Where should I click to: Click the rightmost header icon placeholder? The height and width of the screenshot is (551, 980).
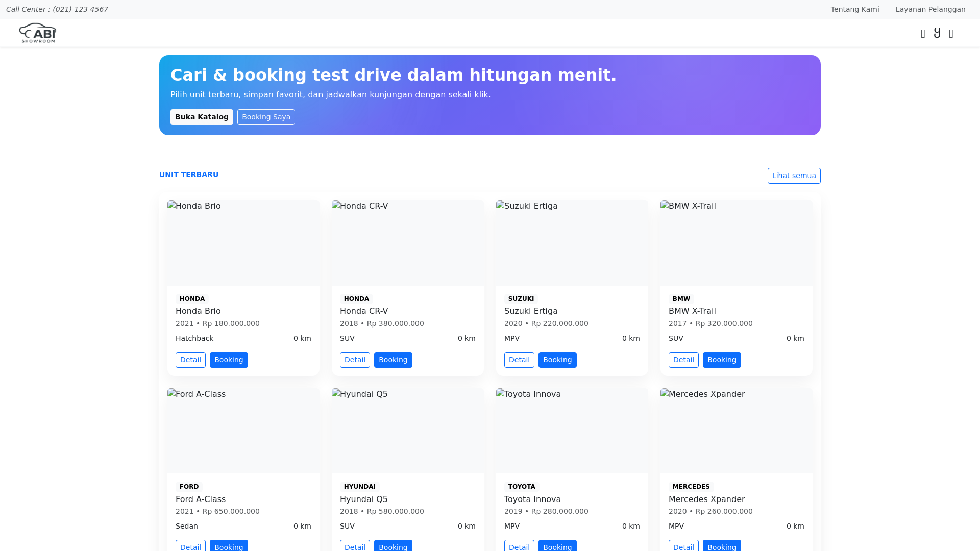click(x=951, y=34)
